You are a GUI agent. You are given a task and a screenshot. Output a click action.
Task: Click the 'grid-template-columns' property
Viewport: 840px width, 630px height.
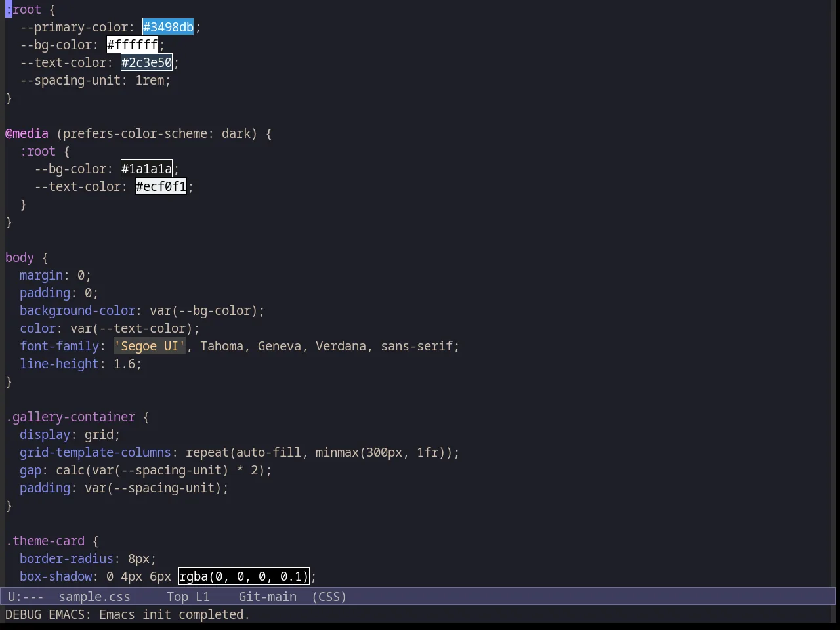click(x=95, y=452)
